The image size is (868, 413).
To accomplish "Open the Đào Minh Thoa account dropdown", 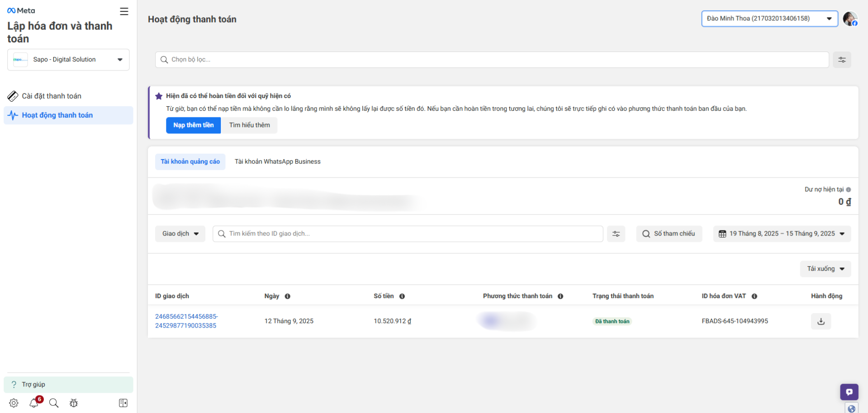I will click(769, 19).
